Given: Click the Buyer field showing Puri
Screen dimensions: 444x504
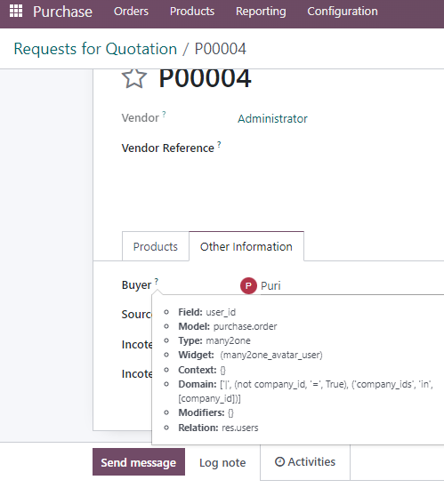Looking at the screenshot, I should [x=342, y=285].
